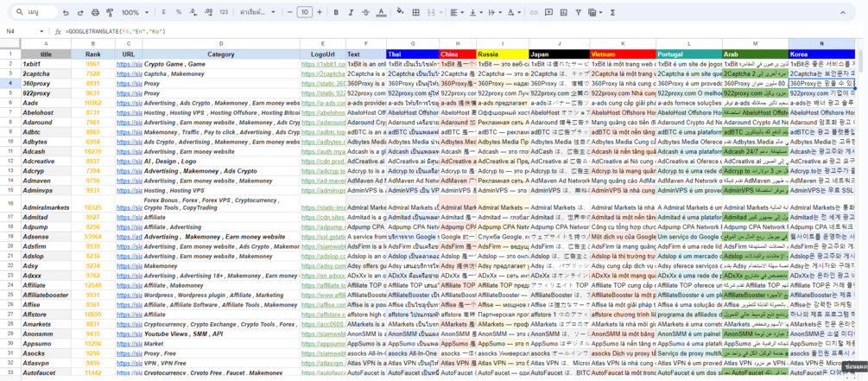Open the functions sigma menu
Viewport: 868px width, 381px height.
pos(613,12)
